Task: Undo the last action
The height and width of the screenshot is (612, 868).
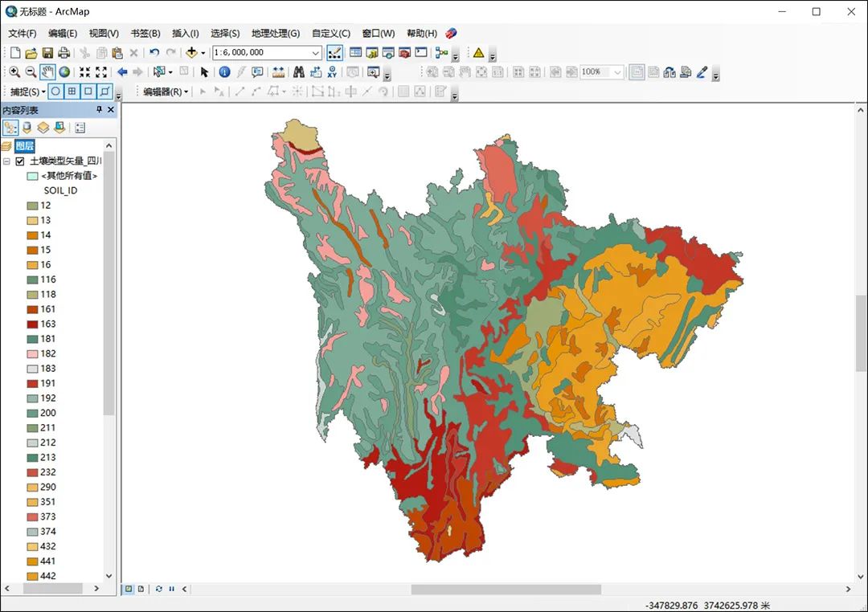Action: tap(154, 52)
